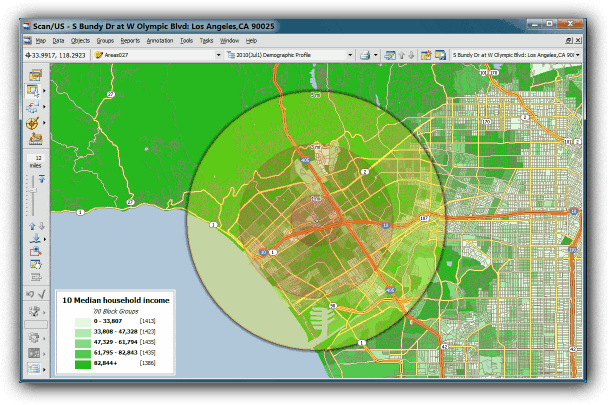Click the Undo arrow icon
The height and width of the screenshot is (405, 609).
pos(30,294)
